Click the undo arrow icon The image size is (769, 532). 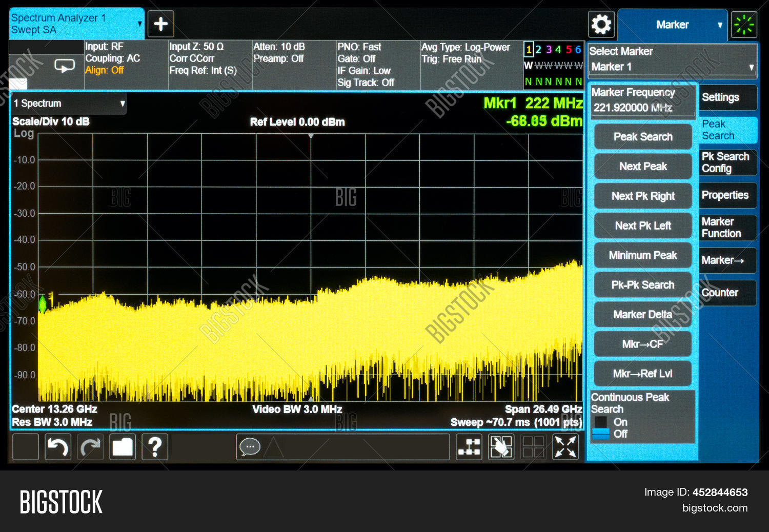(x=57, y=447)
